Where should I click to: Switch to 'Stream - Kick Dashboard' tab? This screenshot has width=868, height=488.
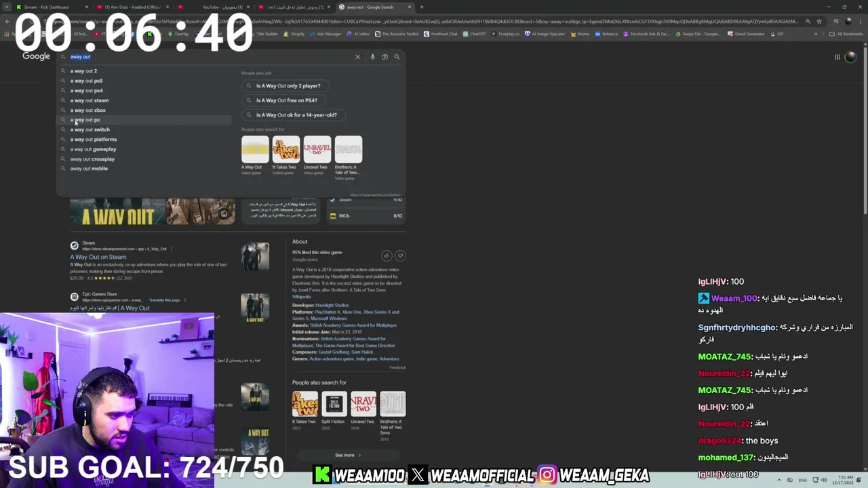click(x=46, y=7)
